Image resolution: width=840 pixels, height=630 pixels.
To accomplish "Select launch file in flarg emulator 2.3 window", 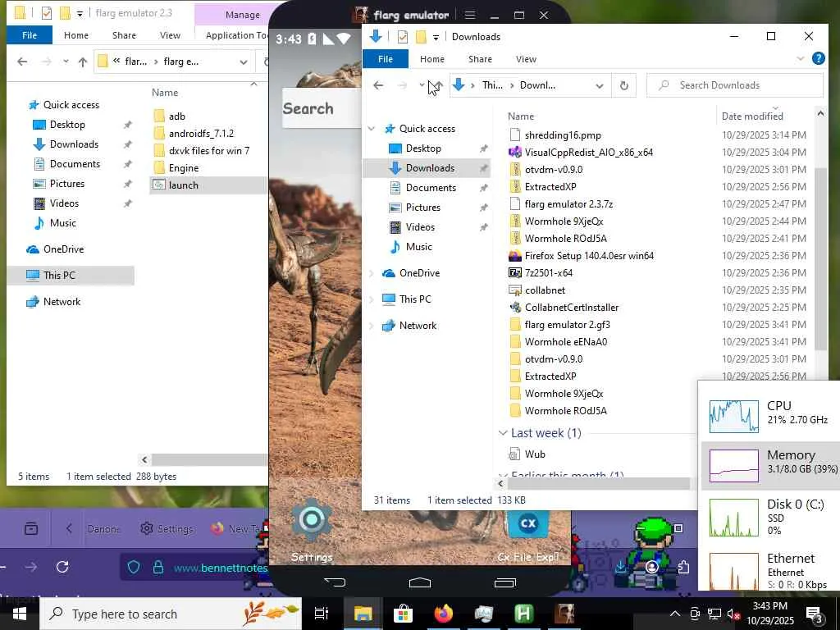I will [x=208, y=185].
